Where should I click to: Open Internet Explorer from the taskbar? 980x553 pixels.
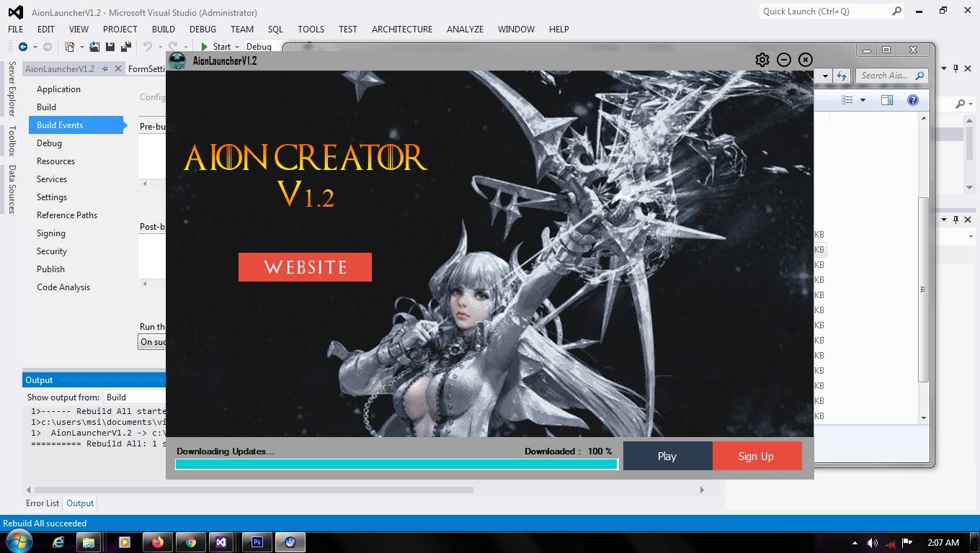click(58, 542)
